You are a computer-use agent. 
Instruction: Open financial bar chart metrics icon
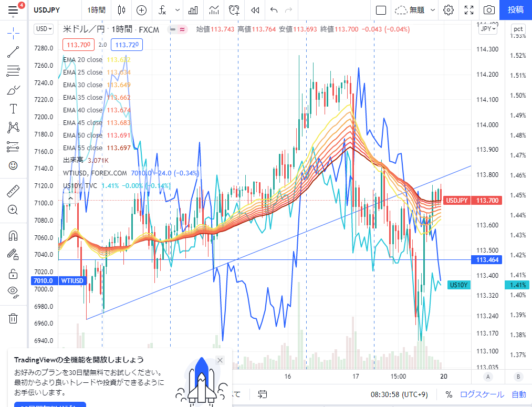(193, 10)
